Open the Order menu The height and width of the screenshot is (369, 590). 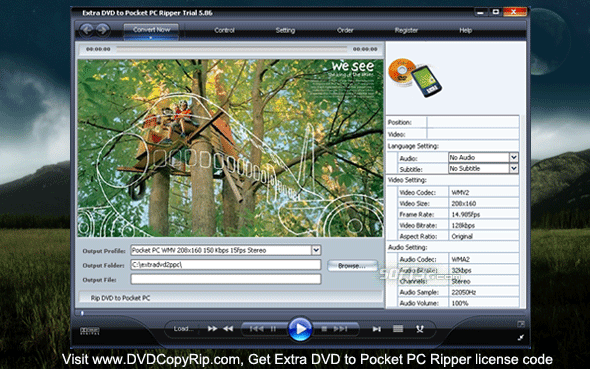tap(345, 30)
